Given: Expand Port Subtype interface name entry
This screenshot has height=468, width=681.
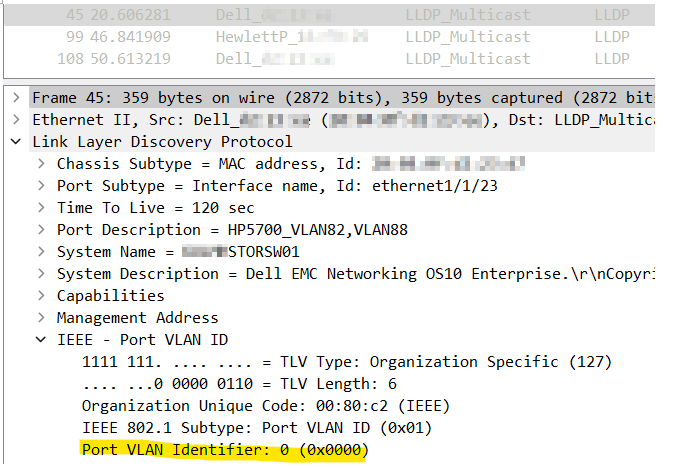Looking at the screenshot, I should (x=41, y=186).
